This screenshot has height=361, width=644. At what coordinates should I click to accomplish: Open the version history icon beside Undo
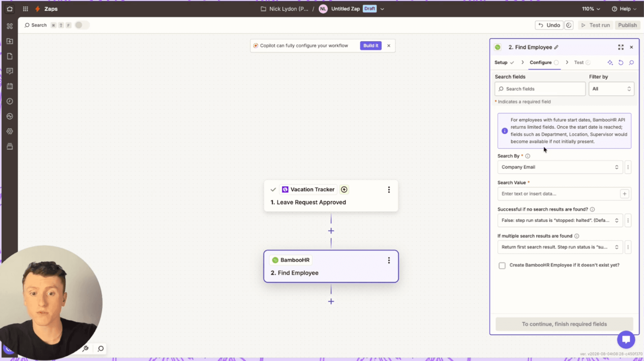pyautogui.click(x=569, y=25)
